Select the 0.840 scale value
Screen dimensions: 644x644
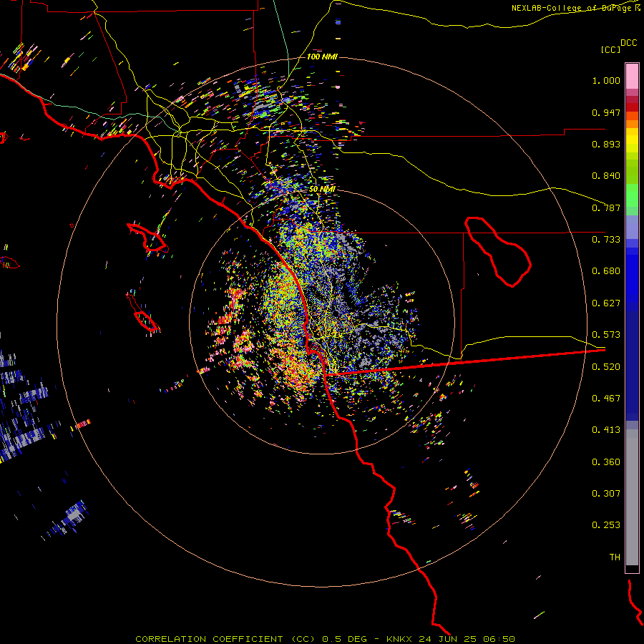coord(606,176)
